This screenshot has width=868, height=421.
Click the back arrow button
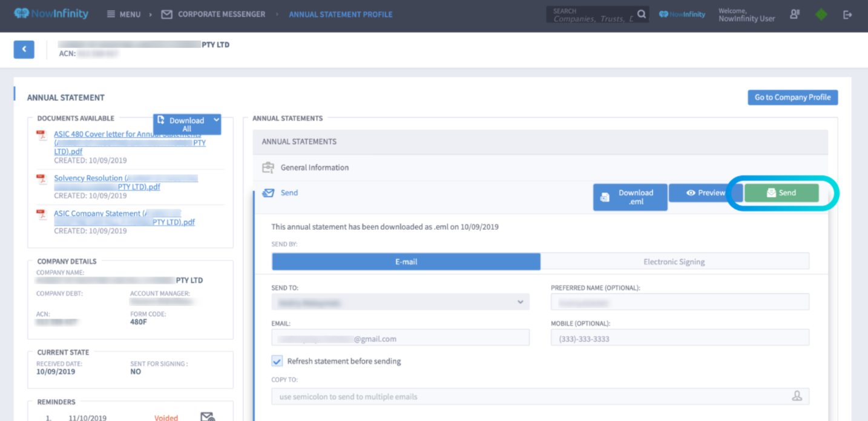coord(24,49)
